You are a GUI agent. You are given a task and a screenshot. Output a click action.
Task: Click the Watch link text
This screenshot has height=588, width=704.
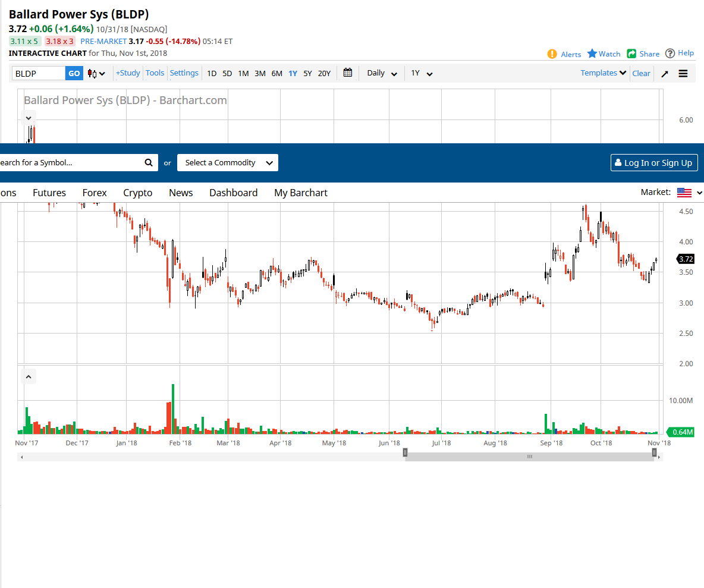pos(609,54)
